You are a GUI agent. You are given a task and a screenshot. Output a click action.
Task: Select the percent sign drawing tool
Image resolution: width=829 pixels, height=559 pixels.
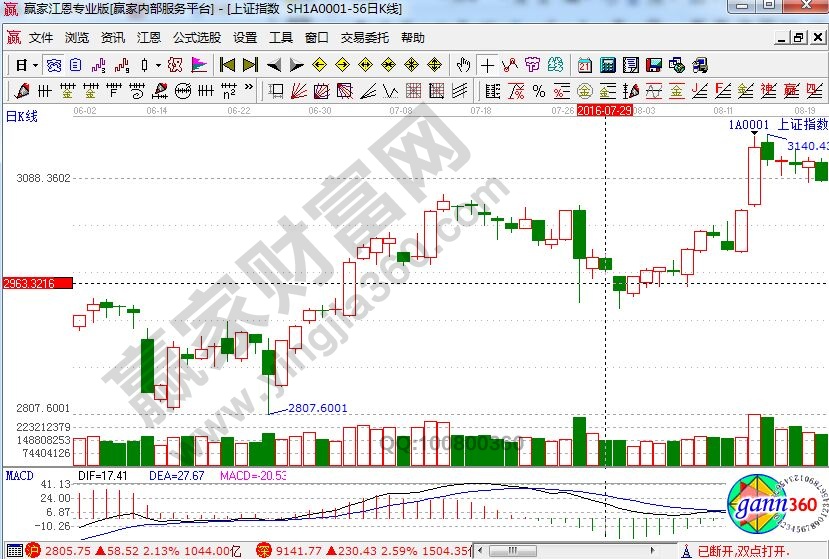click(539, 91)
